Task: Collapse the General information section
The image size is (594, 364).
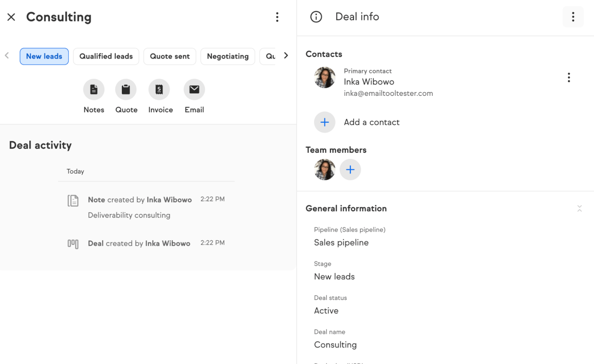Action: point(579,208)
